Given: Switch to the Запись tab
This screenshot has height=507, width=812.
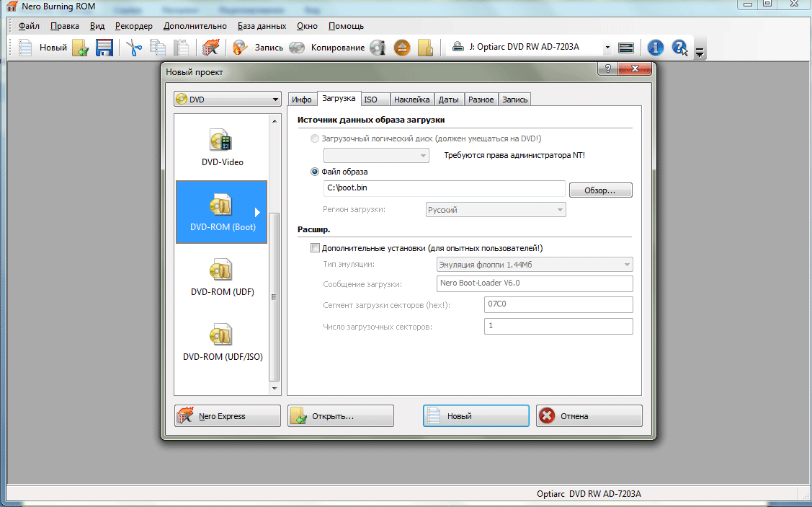Looking at the screenshot, I should (x=514, y=100).
